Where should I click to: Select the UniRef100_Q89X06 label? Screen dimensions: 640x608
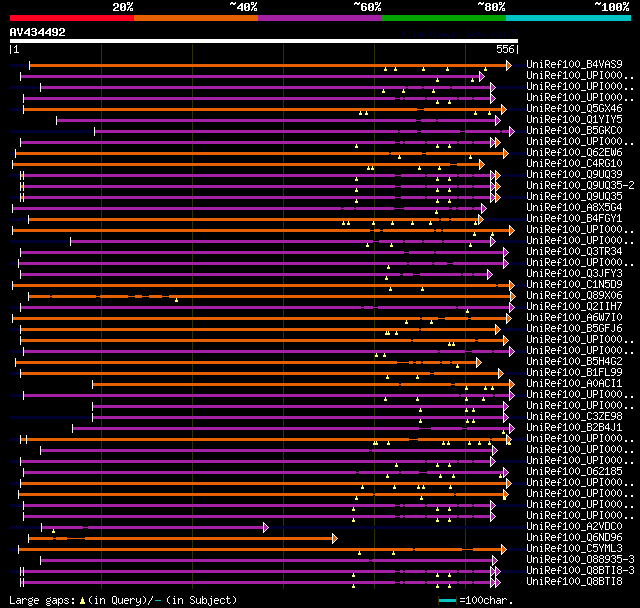(x=574, y=296)
